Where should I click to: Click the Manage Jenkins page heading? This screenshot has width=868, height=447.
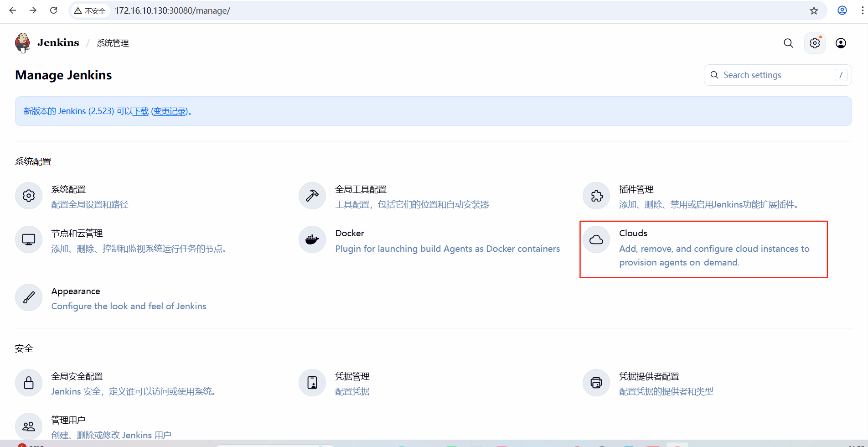point(63,75)
